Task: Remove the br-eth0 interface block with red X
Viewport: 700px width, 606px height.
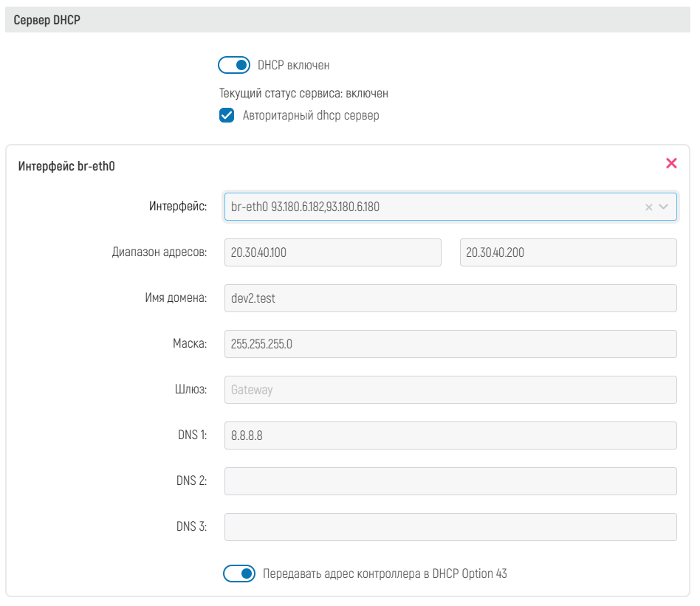Action: (671, 163)
